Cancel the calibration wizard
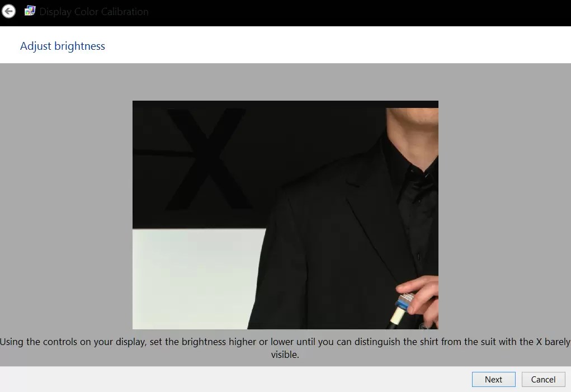571x392 pixels. [x=543, y=379]
